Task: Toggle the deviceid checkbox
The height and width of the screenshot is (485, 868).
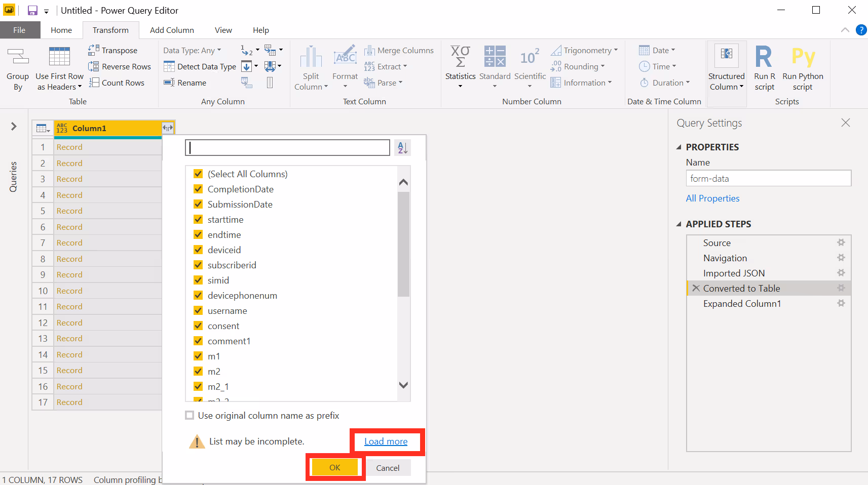Action: (198, 250)
